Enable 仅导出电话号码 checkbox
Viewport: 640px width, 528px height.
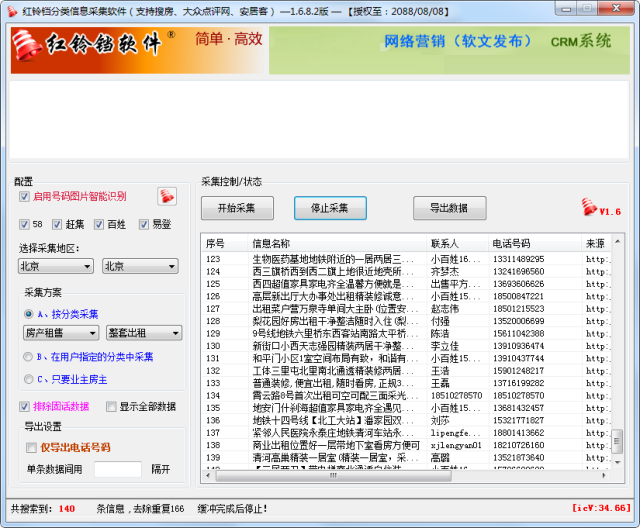31,448
